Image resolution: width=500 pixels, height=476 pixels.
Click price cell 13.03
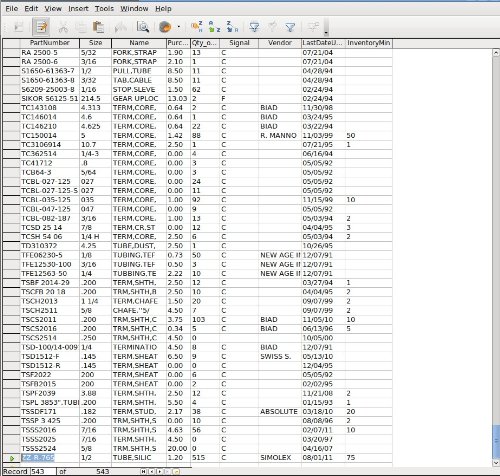[x=177, y=99]
